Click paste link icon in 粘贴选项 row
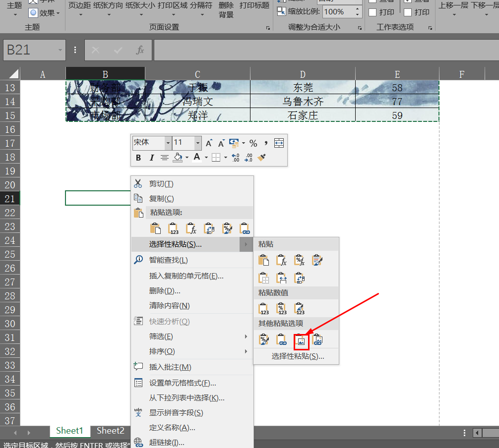The height and width of the screenshot is (448, 499). click(245, 228)
